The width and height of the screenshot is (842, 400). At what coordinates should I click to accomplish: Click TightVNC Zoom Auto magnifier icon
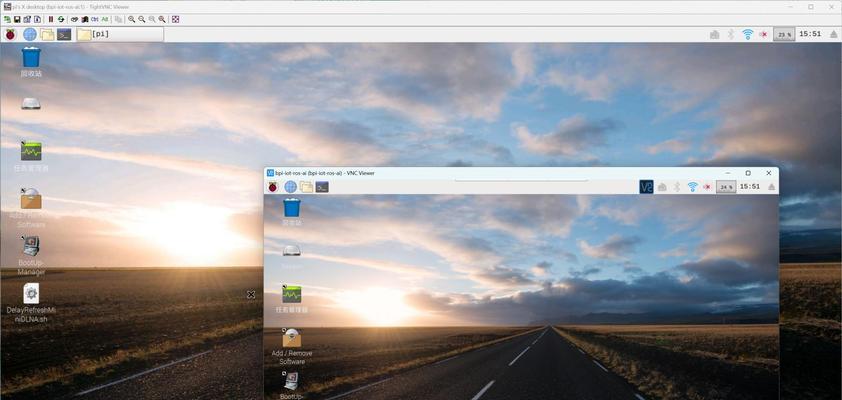tap(162, 19)
